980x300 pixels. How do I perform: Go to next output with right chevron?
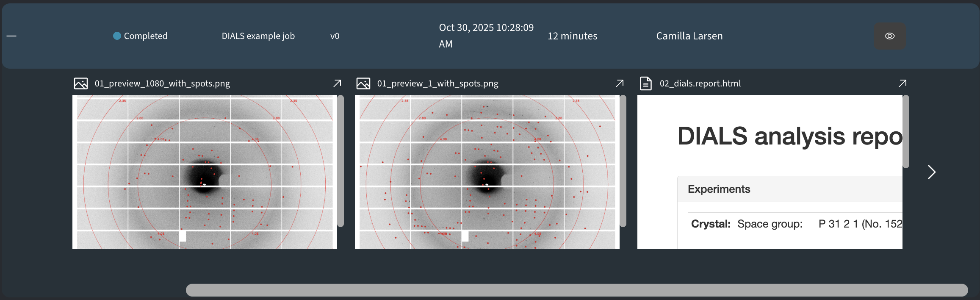tap(931, 172)
